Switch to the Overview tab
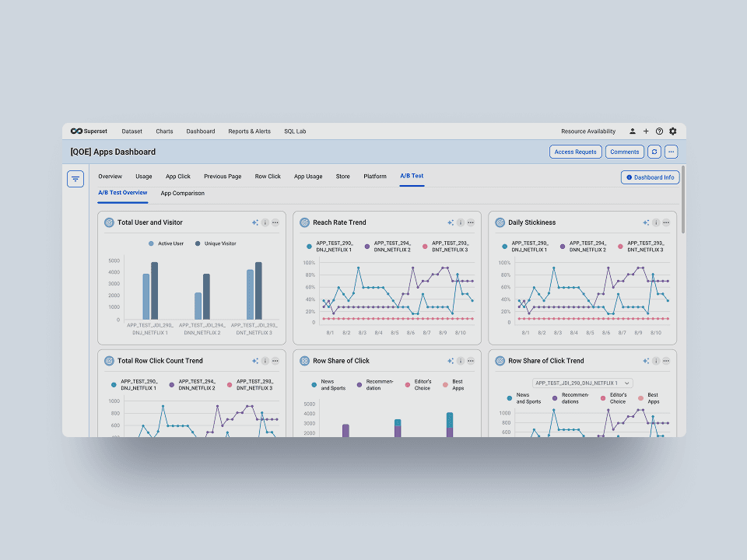 pyautogui.click(x=110, y=177)
